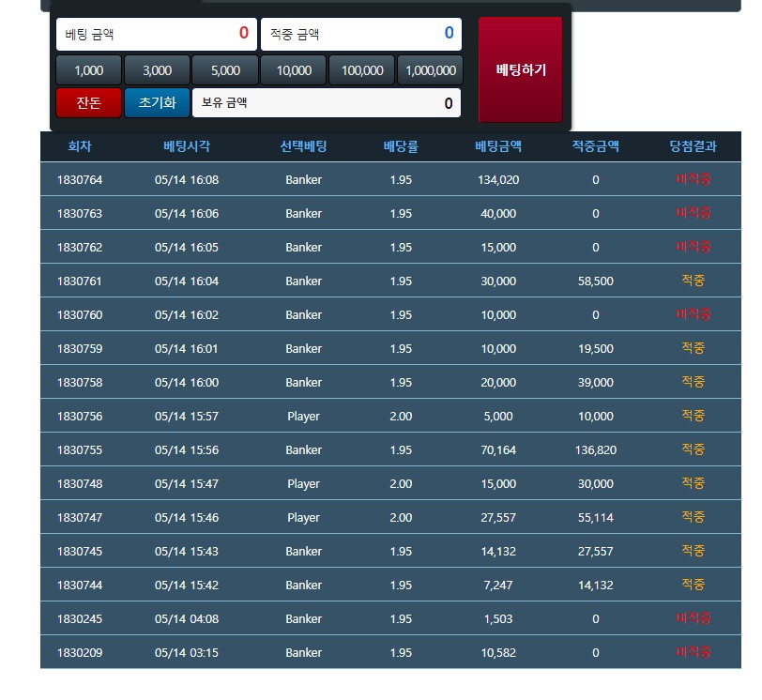
Task: Select round number 1830761
Action: click(80, 282)
